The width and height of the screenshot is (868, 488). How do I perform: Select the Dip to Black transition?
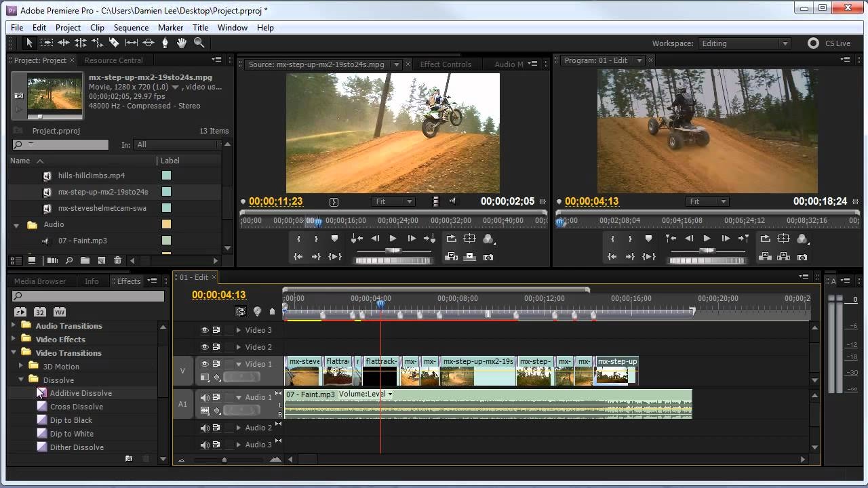click(x=71, y=420)
